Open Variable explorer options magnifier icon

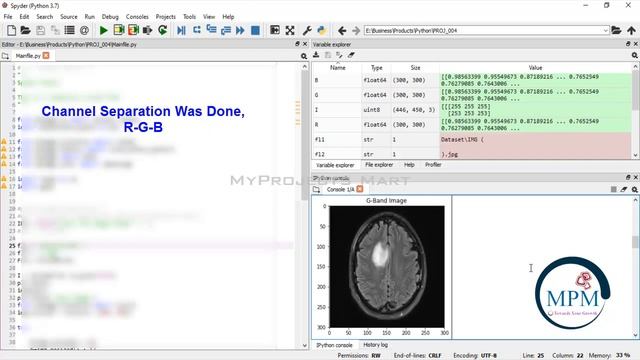tap(634, 55)
